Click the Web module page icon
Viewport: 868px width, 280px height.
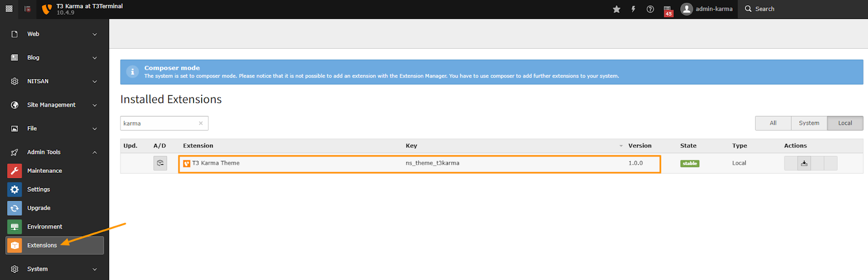click(x=15, y=34)
